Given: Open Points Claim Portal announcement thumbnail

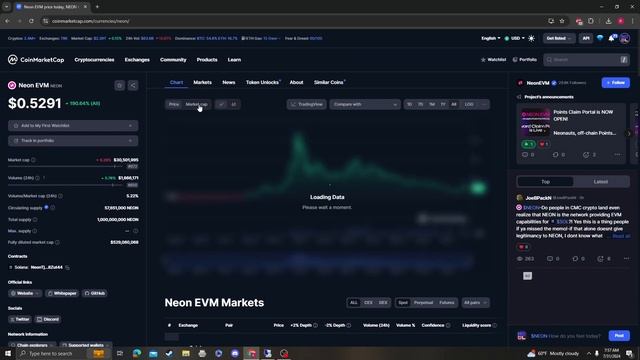Looking at the screenshot, I should 535,122.
